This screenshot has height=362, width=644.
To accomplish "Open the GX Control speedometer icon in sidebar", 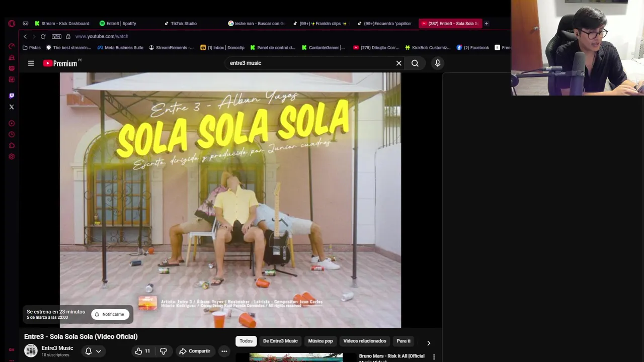I will point(12,46).
